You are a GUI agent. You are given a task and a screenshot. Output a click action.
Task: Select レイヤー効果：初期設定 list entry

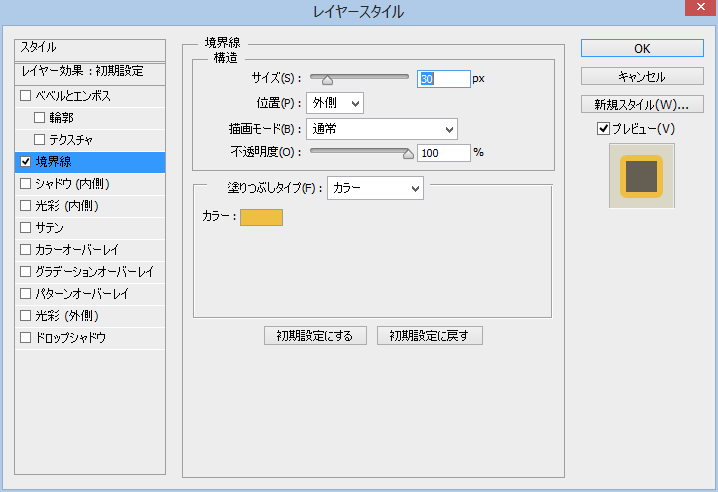coord(90,71)
